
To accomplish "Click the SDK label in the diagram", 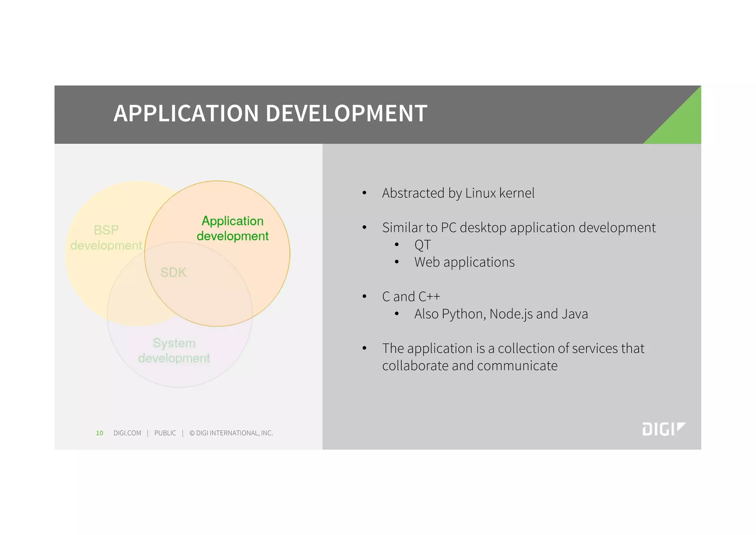I will pyautogui.click(x=173, y=273).
